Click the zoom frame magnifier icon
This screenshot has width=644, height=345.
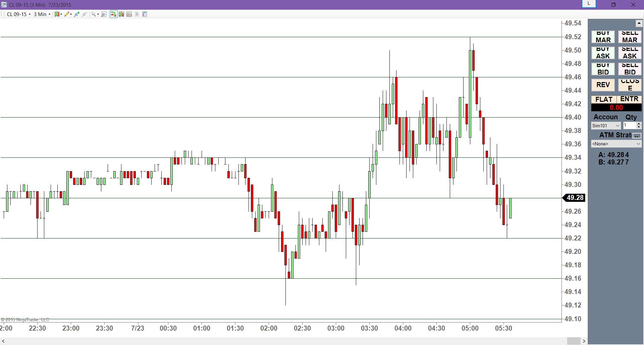click(104, 14)
